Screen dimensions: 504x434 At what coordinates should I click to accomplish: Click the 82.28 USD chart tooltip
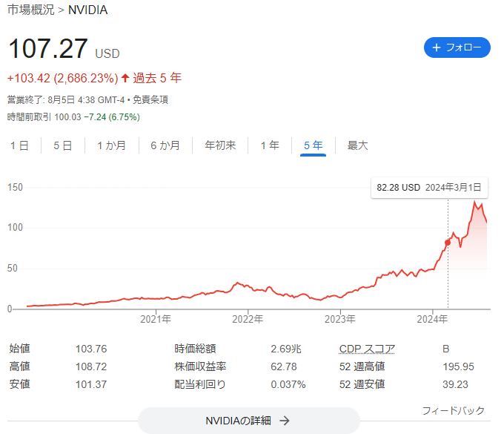tap(429, 188)
